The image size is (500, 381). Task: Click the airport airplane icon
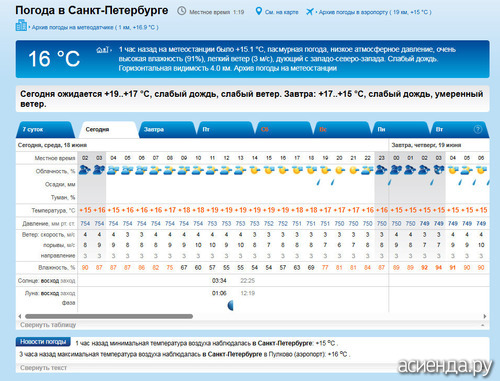pos(310,12)
